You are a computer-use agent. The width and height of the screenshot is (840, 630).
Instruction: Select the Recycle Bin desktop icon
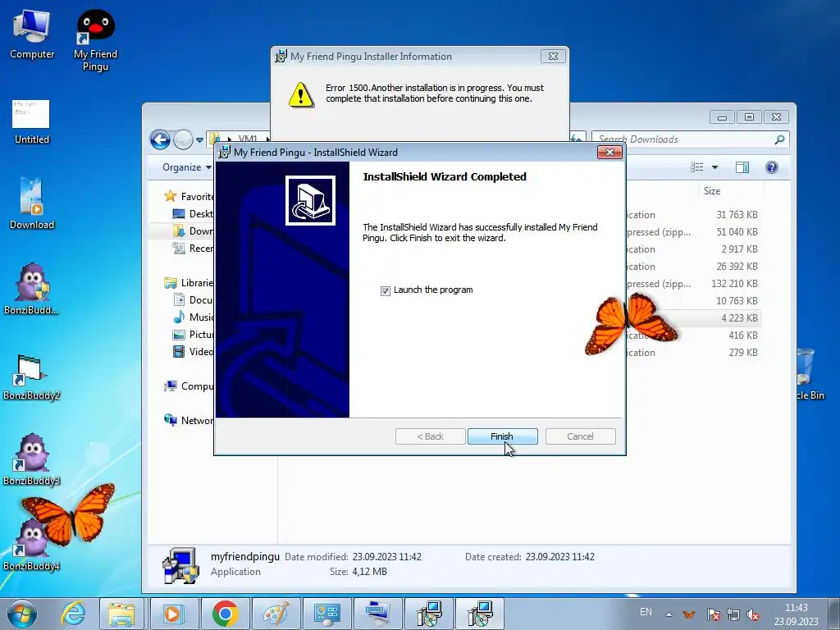809,374
